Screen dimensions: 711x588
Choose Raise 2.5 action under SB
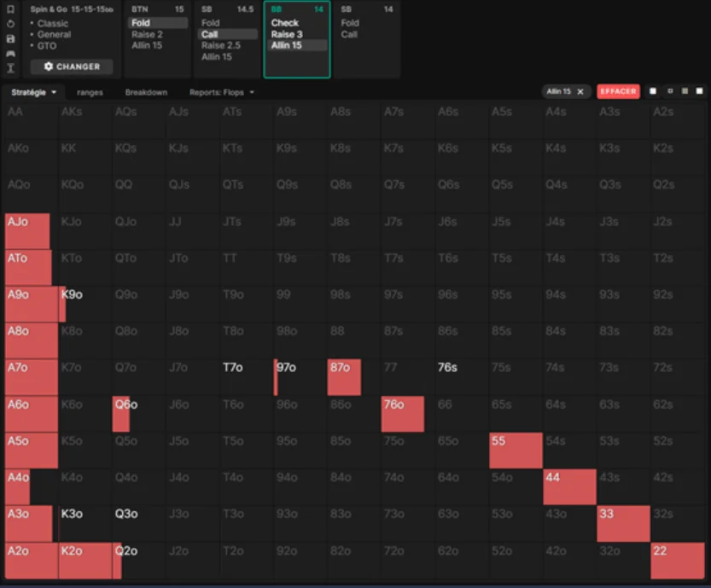pyautogui.click(x=220, y=45)
